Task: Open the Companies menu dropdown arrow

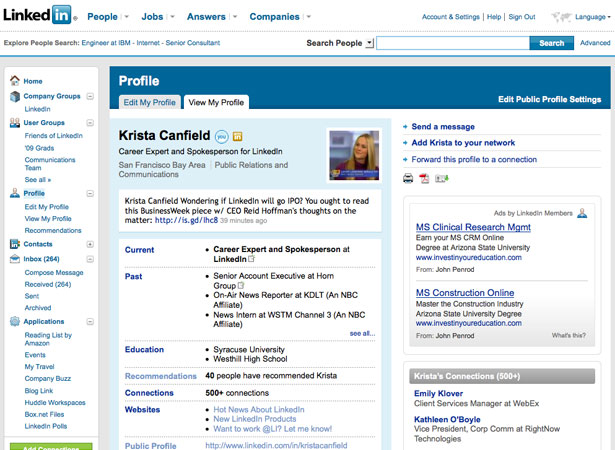Action: click(x=309, y=17)
